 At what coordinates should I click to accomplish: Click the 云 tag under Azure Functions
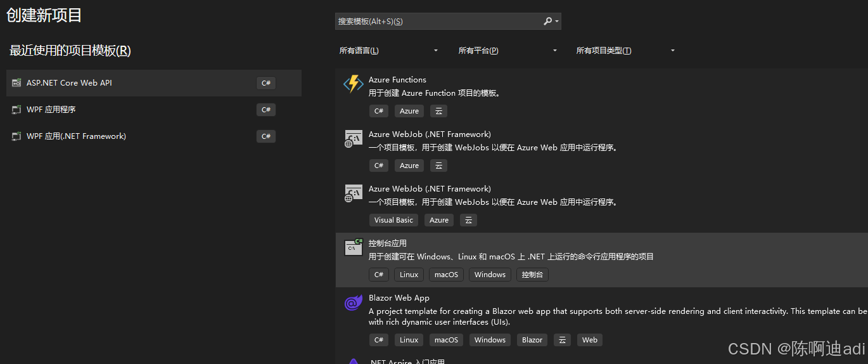tap(438, 111)
